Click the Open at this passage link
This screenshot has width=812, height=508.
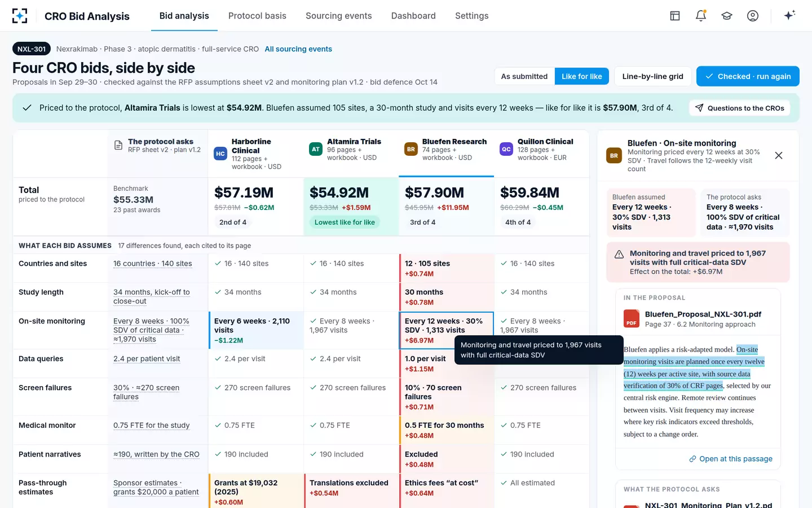(731, 459)
